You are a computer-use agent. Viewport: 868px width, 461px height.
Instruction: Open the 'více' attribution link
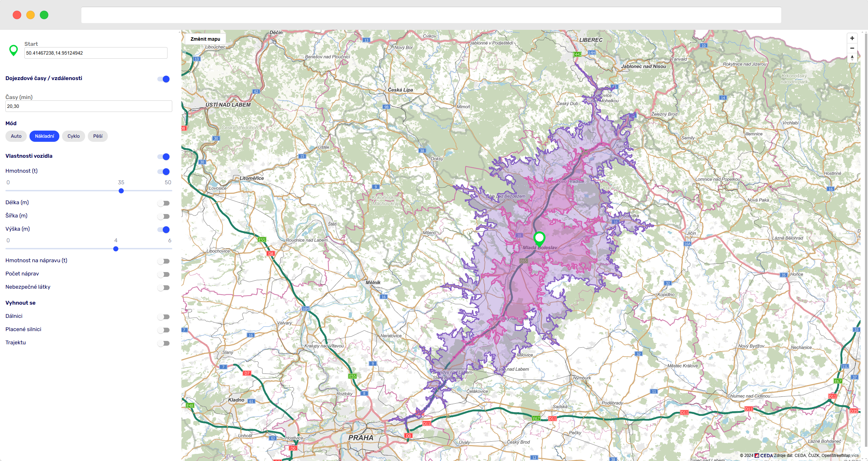click(x=855, y=456)
